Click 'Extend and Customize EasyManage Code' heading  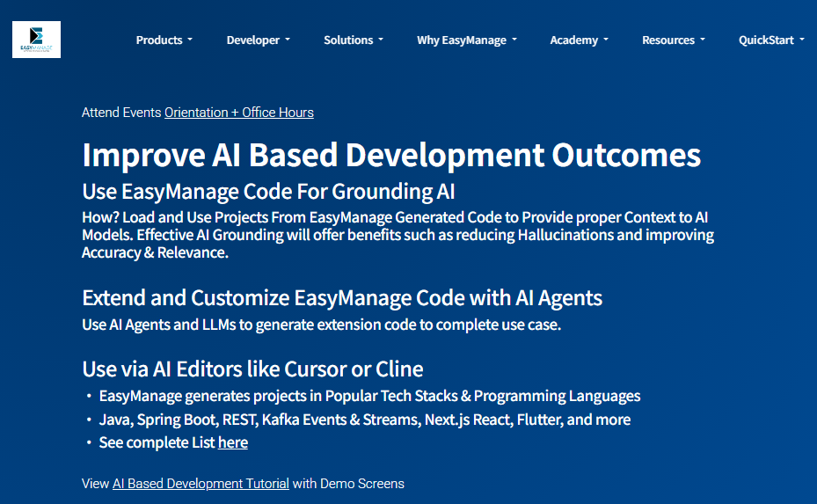pos(342,298)
